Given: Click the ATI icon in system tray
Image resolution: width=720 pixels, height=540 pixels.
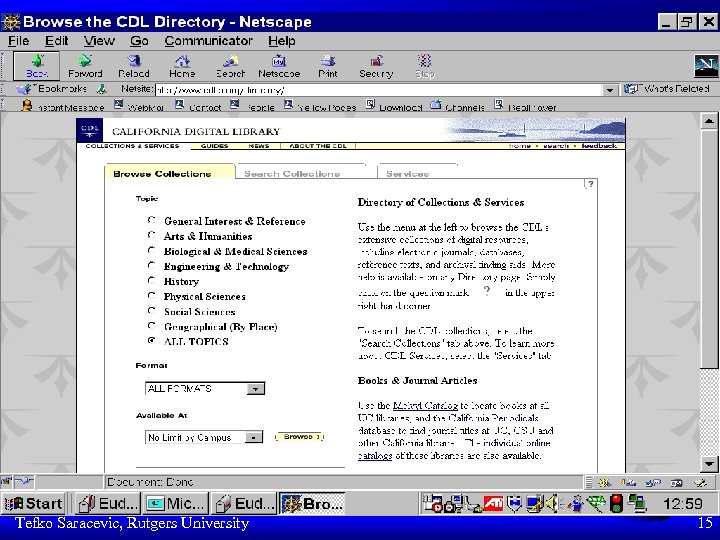Looking at the screenshot, I should pyautogui.click(x=494, y=504).
